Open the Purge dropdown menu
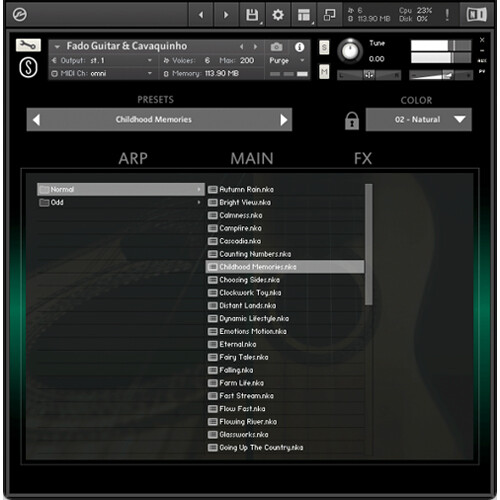Screen dimensions: 500x500 [287, 60]
